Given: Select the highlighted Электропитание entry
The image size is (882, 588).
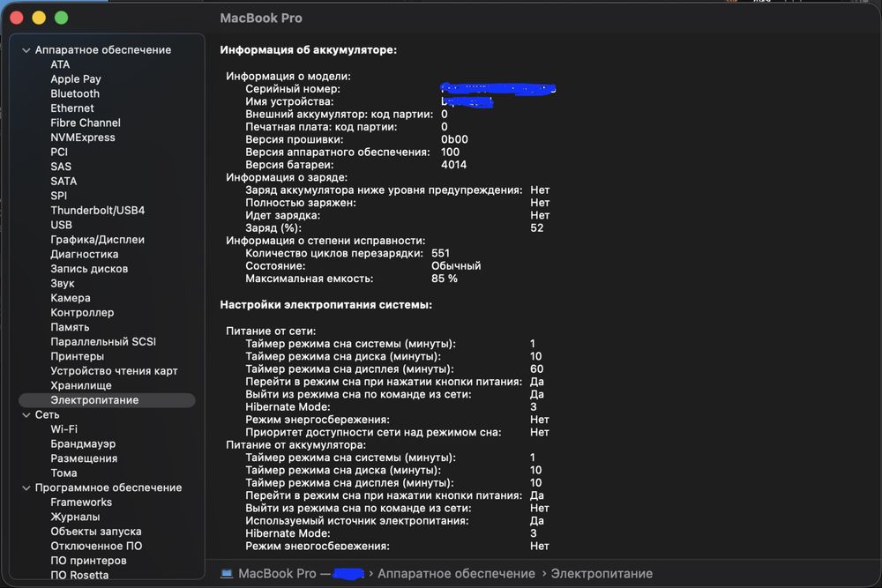Looking at the screenshot, I should point(107,400).
